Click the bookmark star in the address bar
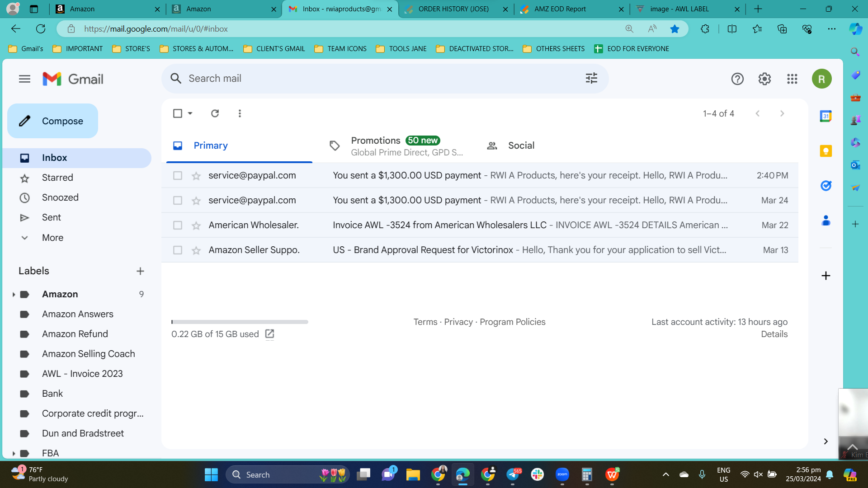This screenshot has height=488, width=868. click(x=675, y=29)
